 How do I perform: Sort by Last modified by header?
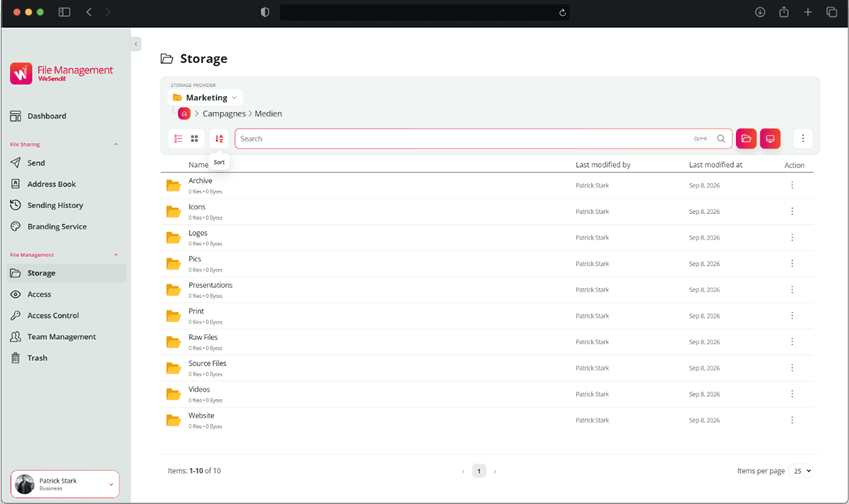tap(603, 164)
